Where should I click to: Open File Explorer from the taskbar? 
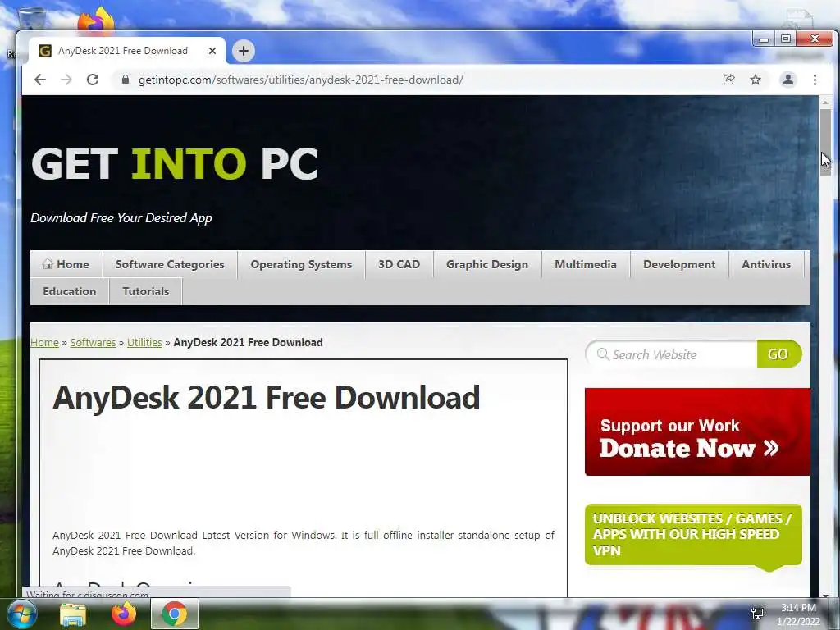tap(73, 614)
